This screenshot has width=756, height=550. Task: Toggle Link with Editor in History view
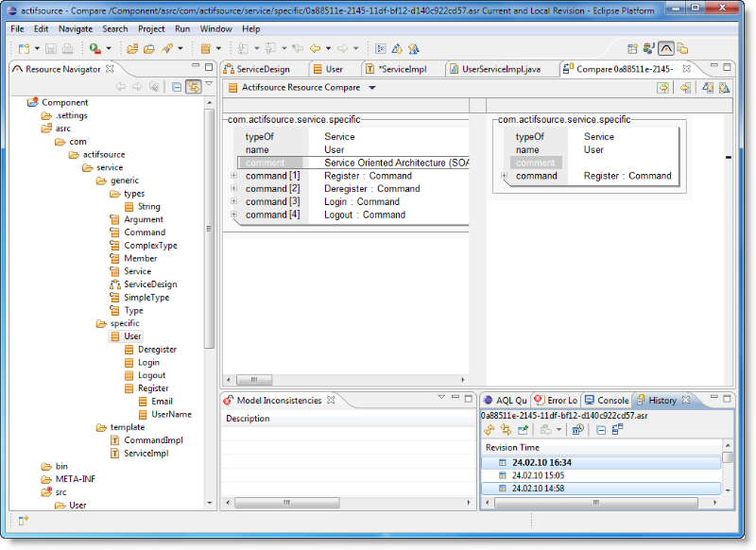click(506, 429)
